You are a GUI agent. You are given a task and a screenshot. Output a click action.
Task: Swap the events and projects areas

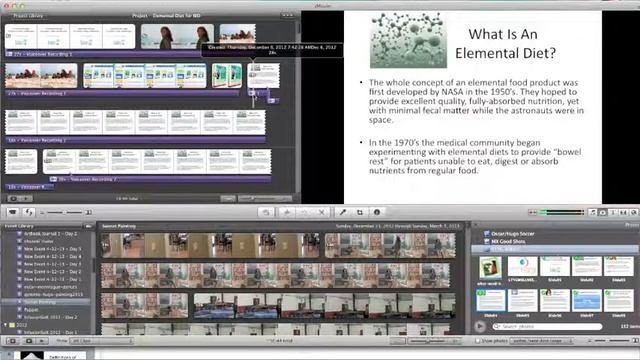[x=29, y=212]
